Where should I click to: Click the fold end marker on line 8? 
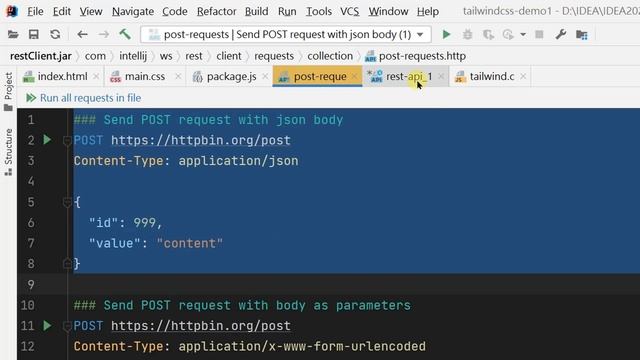pos(67,264)
